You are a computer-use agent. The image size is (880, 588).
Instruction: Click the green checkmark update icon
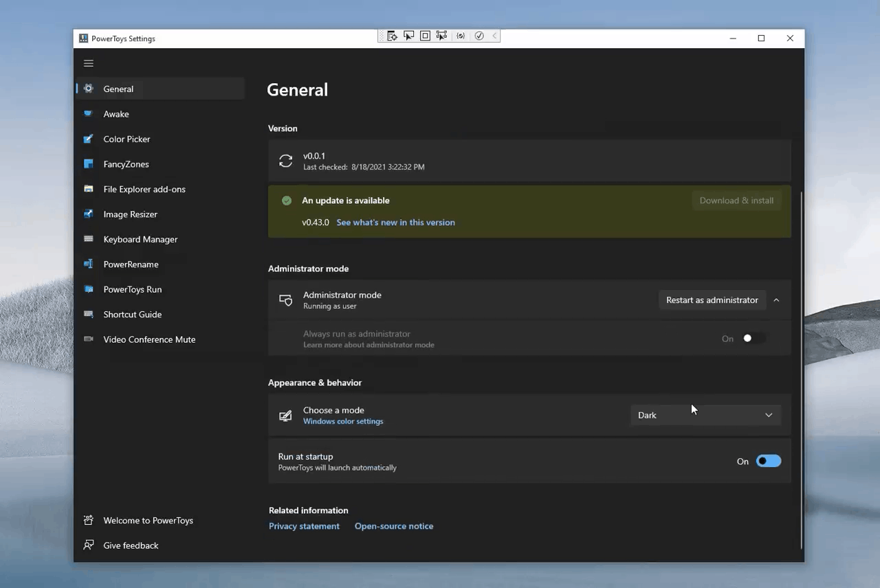point(287,201)
